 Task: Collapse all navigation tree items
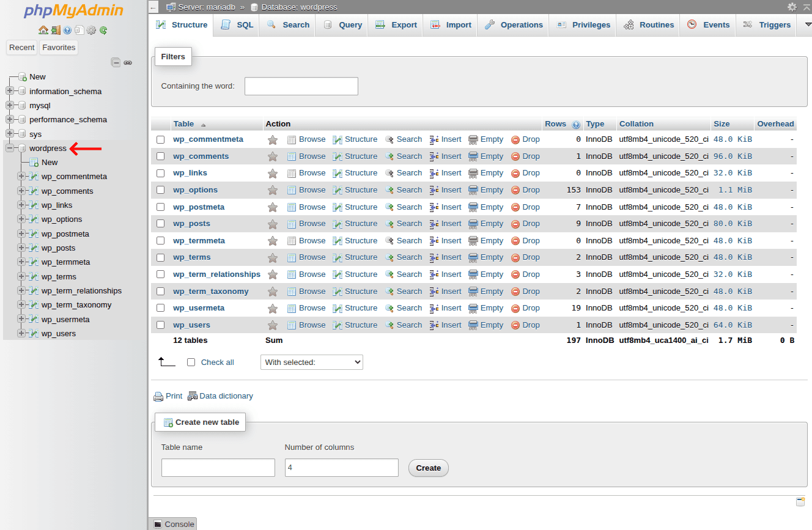[x=116, y=62]
